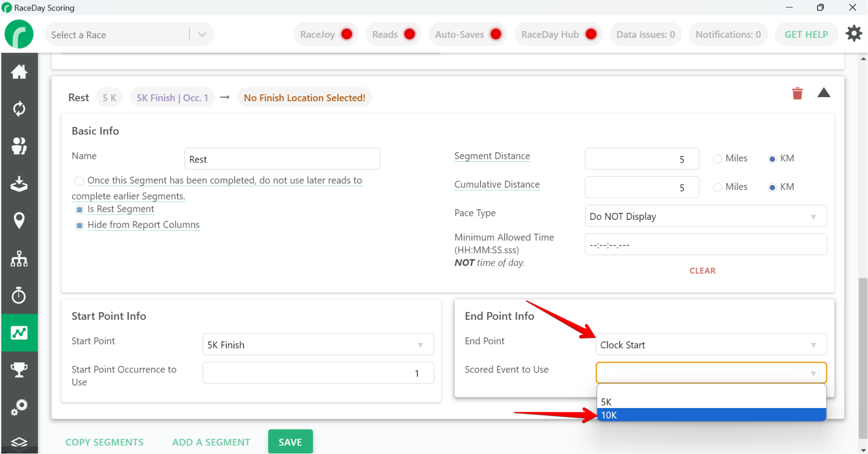868x454 pixels.
Task: Select KM for Segment Distance
Action: 772,159
